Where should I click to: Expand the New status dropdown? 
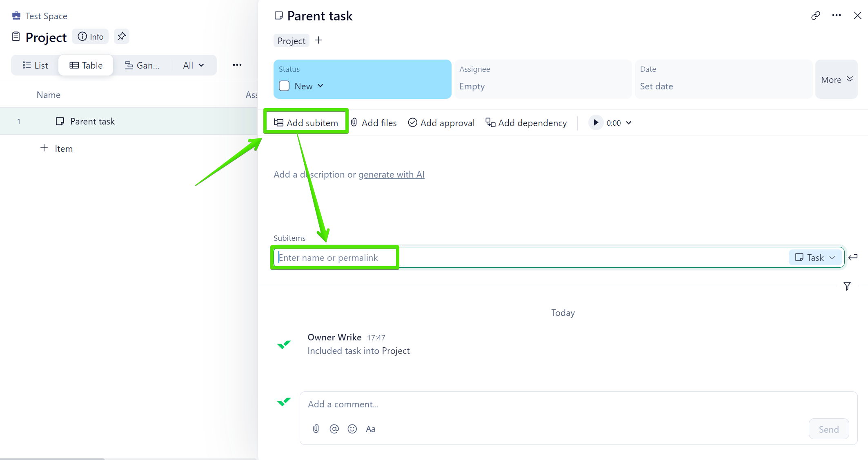pos(320,86)
